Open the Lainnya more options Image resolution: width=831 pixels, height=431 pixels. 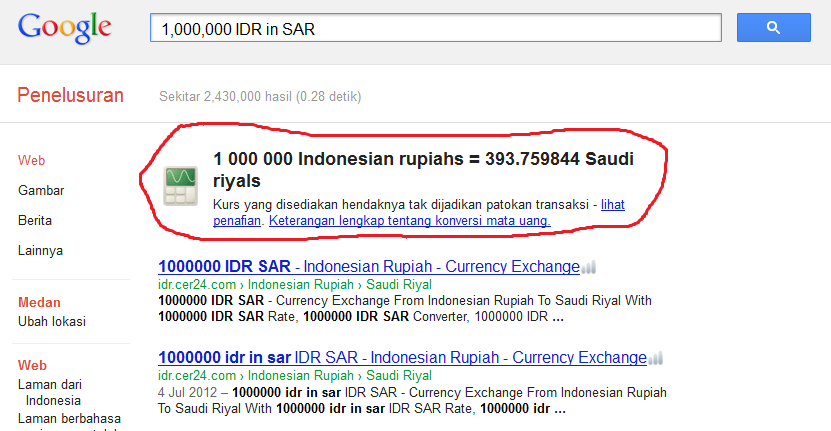coord(40,250)
